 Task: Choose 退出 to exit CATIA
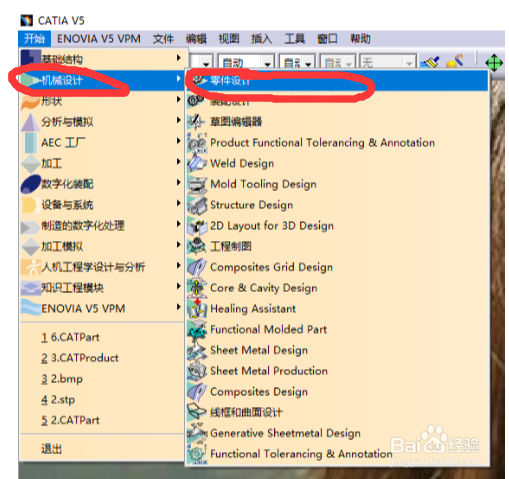(x=52, y=449)
